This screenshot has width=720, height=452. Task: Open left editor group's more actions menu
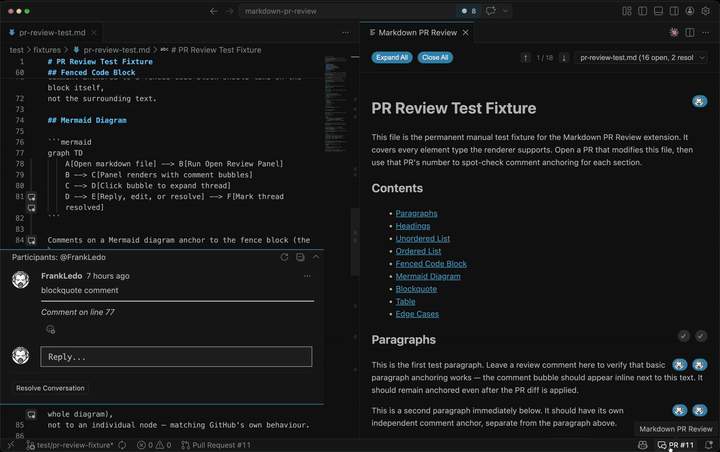point(345,33)
